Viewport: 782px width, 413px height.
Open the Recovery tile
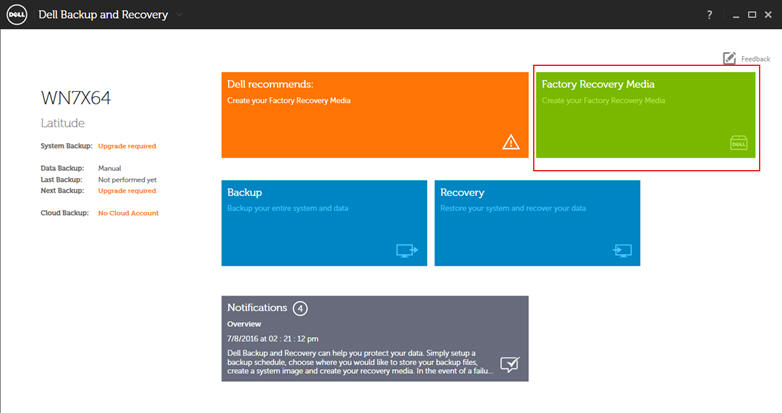pos(537,223)
